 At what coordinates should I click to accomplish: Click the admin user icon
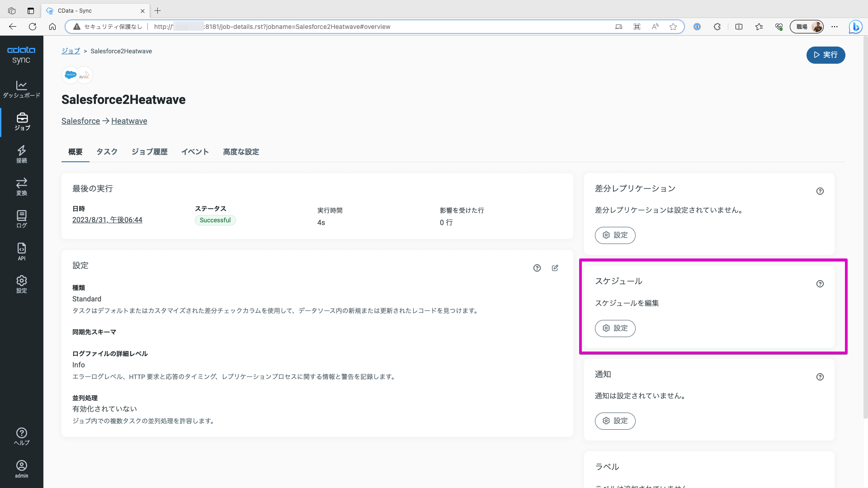tap(21, 469)
